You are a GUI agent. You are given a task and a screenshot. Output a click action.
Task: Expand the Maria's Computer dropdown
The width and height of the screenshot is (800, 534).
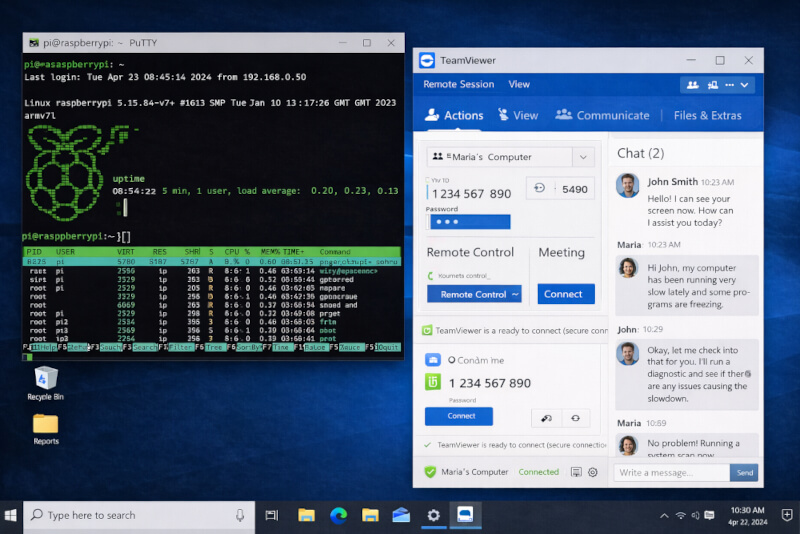coord(583,157)
